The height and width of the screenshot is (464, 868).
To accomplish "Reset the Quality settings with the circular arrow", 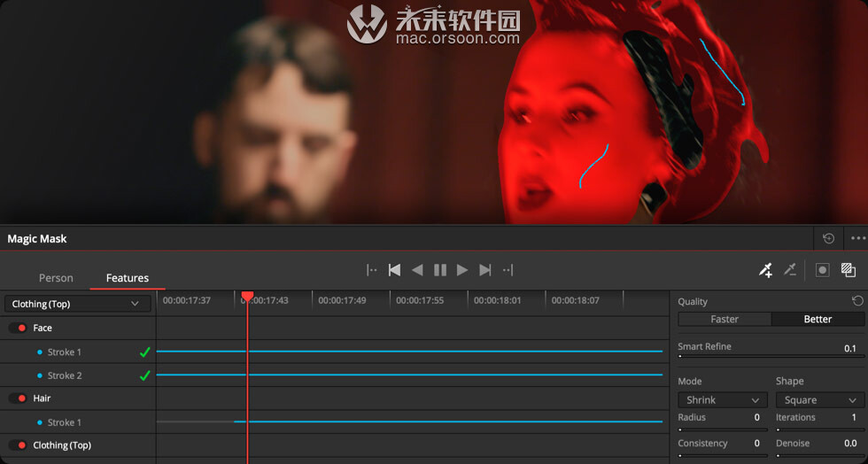I will (857, 301).
